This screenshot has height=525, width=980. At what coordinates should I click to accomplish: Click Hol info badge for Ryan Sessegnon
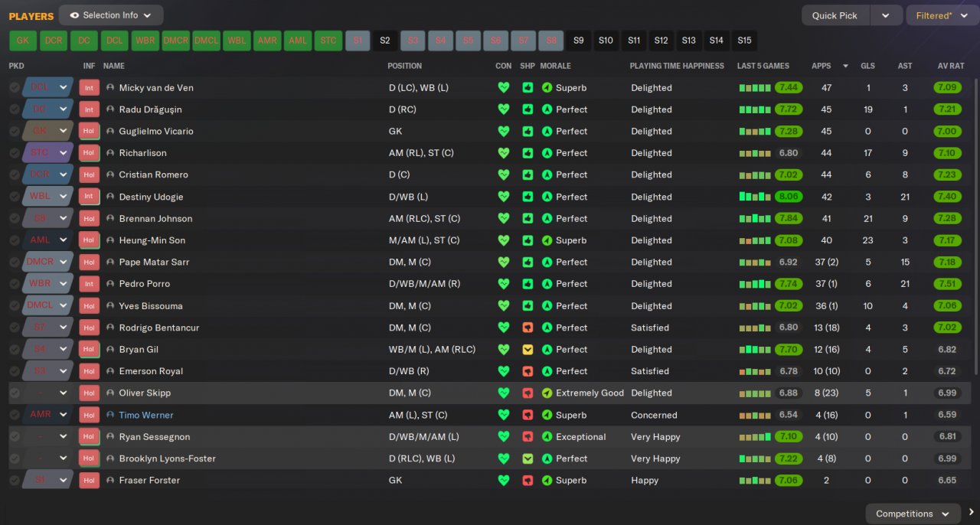click(x=89, y=437)
